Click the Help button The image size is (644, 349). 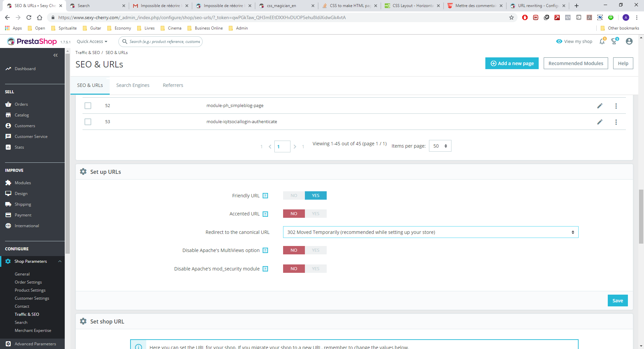623,63
